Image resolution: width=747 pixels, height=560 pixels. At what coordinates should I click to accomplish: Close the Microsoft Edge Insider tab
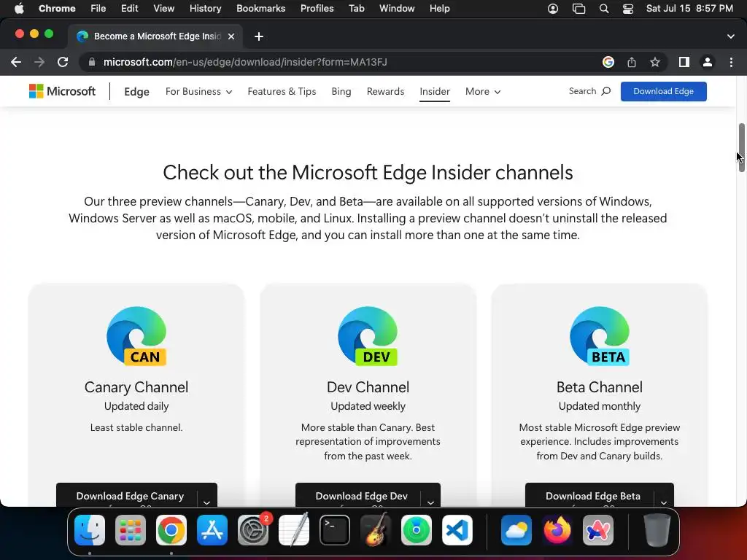[x=231, y=36]
